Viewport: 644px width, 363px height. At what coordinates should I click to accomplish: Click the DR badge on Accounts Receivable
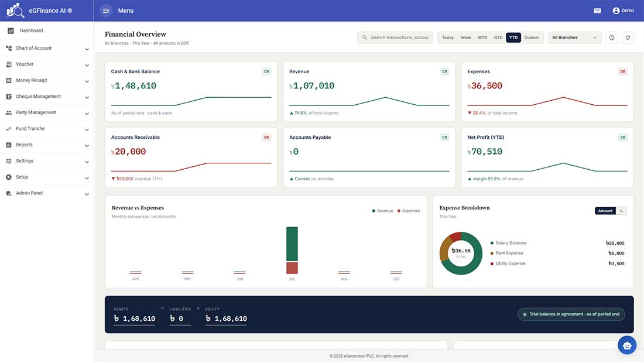[x=266, y=137]
